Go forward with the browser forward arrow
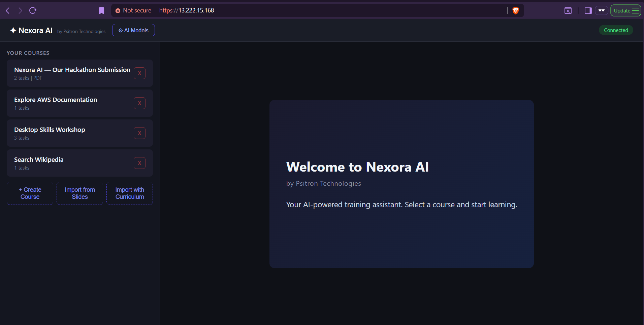 pos(20,10)
